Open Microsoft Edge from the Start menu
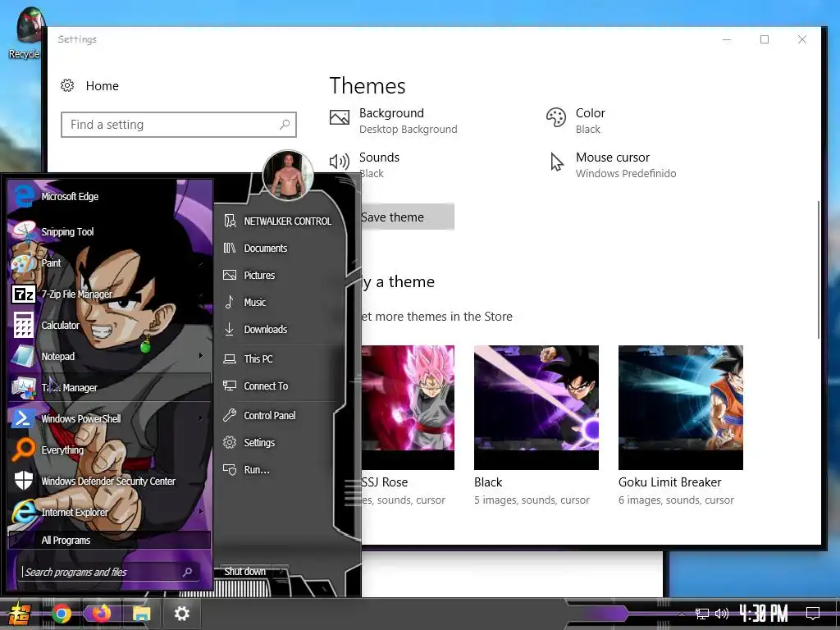Viewport: 840px width, 630px height. coord(110,197)
